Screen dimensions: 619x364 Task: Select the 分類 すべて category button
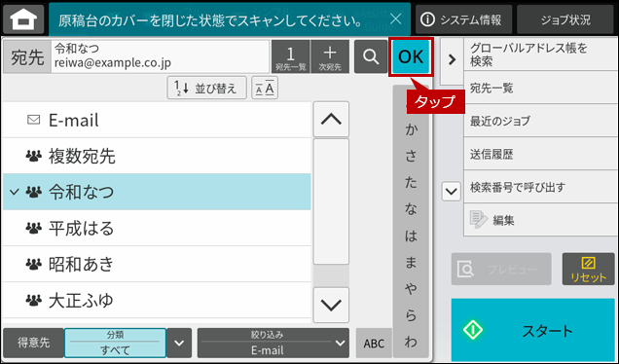pos(115,343)
